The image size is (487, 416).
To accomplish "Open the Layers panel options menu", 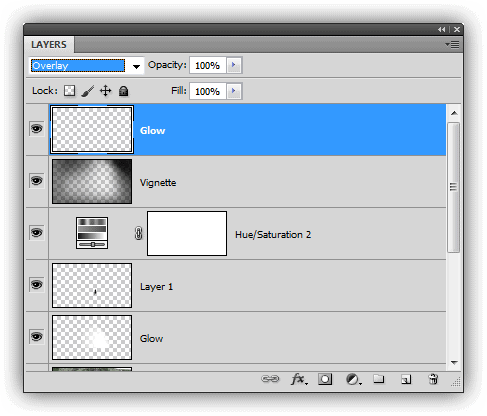I will 452,44.
